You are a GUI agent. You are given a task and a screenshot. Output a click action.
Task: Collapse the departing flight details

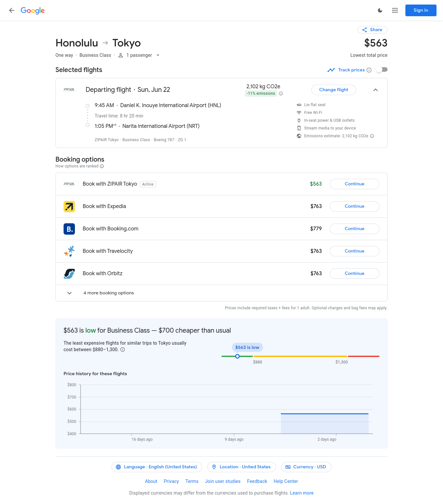click(375, 90)
